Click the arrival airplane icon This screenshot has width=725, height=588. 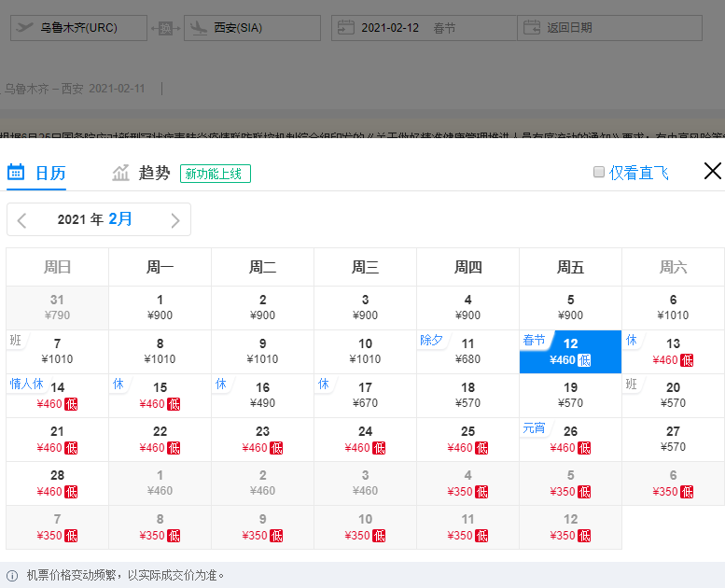click(198, 28)
